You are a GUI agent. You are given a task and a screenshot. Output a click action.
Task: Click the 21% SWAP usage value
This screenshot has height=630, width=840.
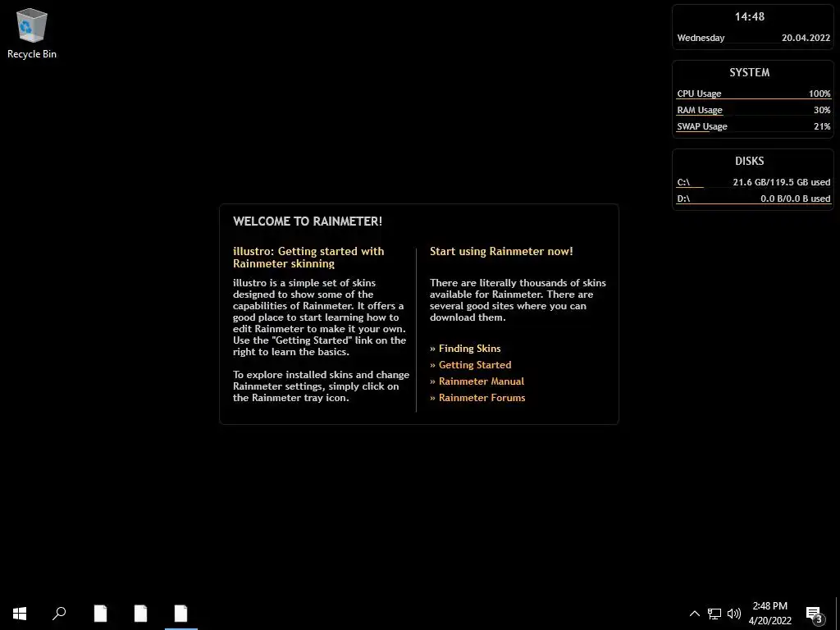coord(822,126)
